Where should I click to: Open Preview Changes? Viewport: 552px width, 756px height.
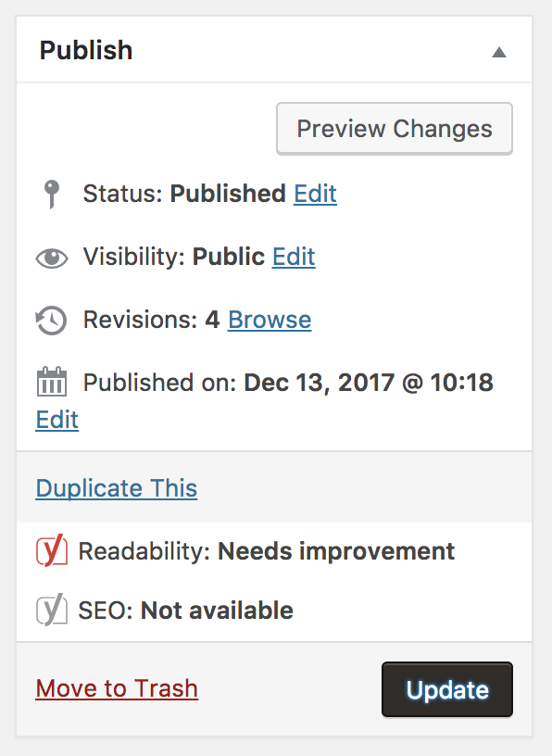pyautogui.click(x=395, y=129)
